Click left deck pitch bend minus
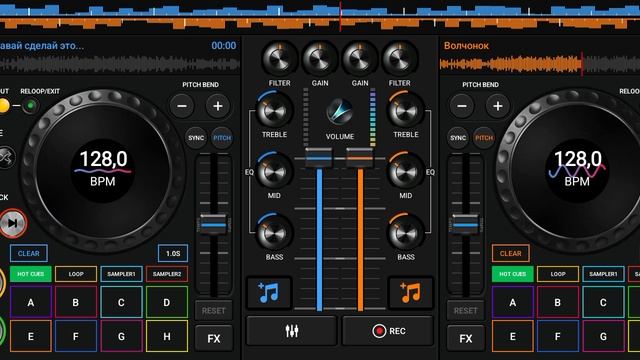This screenshot has width=640, height=360. coord(182,106)
